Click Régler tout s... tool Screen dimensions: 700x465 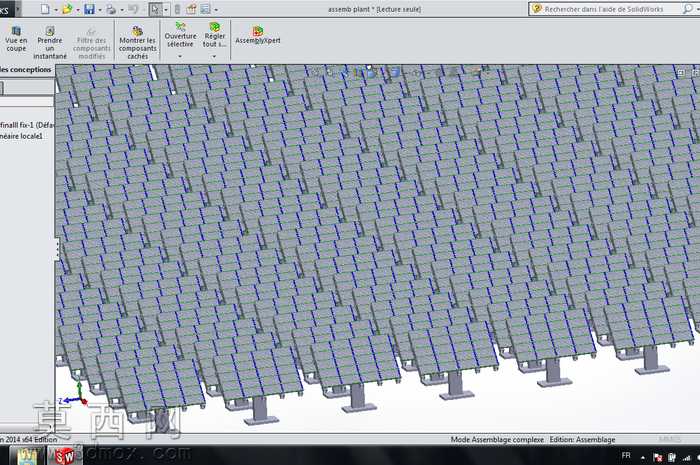(215, 35)
